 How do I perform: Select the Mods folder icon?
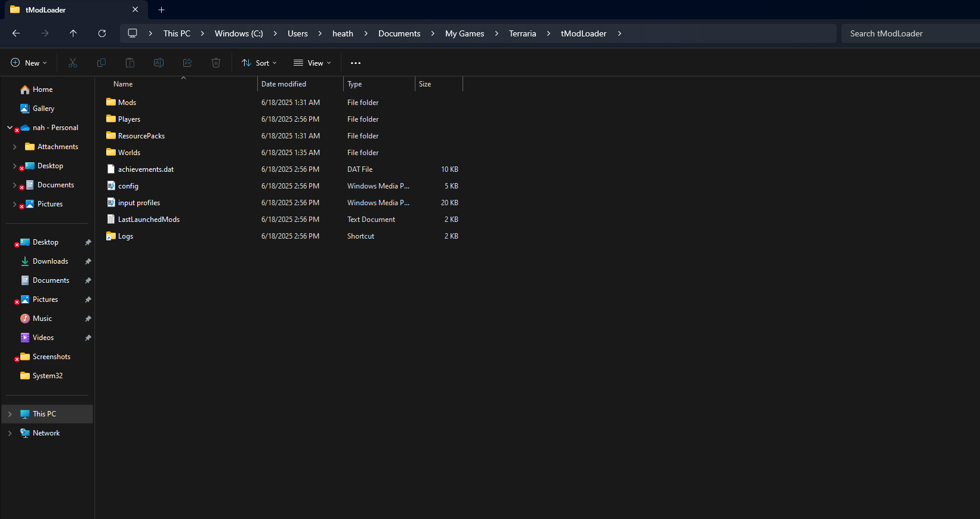point(111,102)
